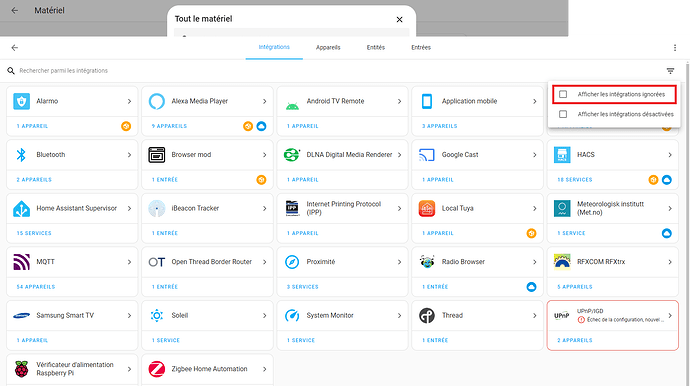Open Alexa 9 appareils link
Viewport: 690px width, 386px height.
(169, 126)
